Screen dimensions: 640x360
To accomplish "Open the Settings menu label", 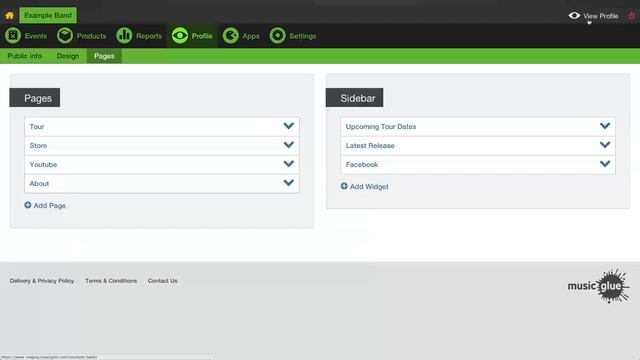I will click(x=302, y=36).
